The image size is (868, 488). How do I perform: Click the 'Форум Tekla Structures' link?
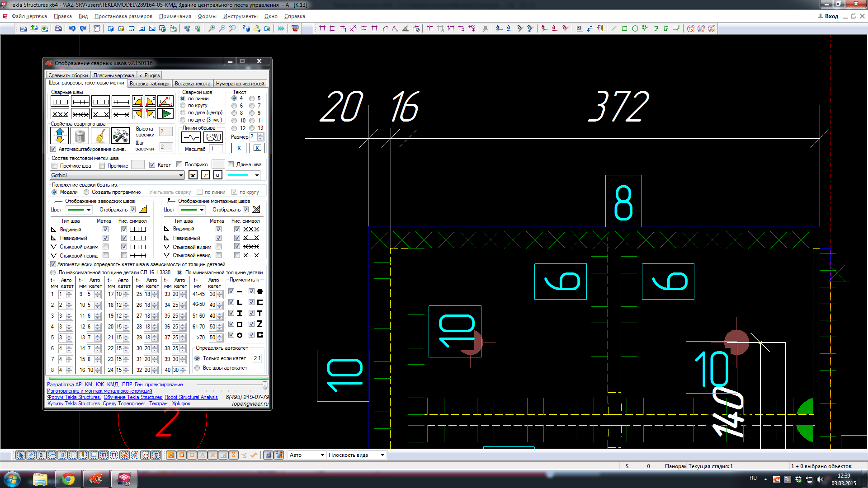(74, 397)
